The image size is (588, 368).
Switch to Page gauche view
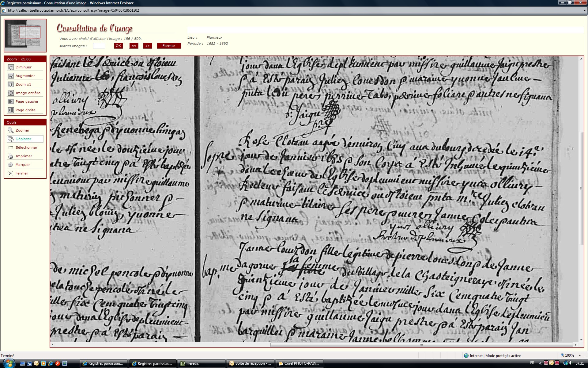tap(11, 102)
